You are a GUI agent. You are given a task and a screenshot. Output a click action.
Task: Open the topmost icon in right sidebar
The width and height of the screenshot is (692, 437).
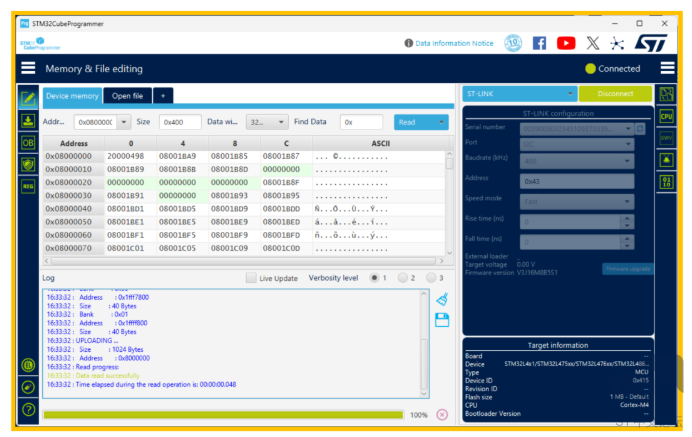click(x=666, y=94)
